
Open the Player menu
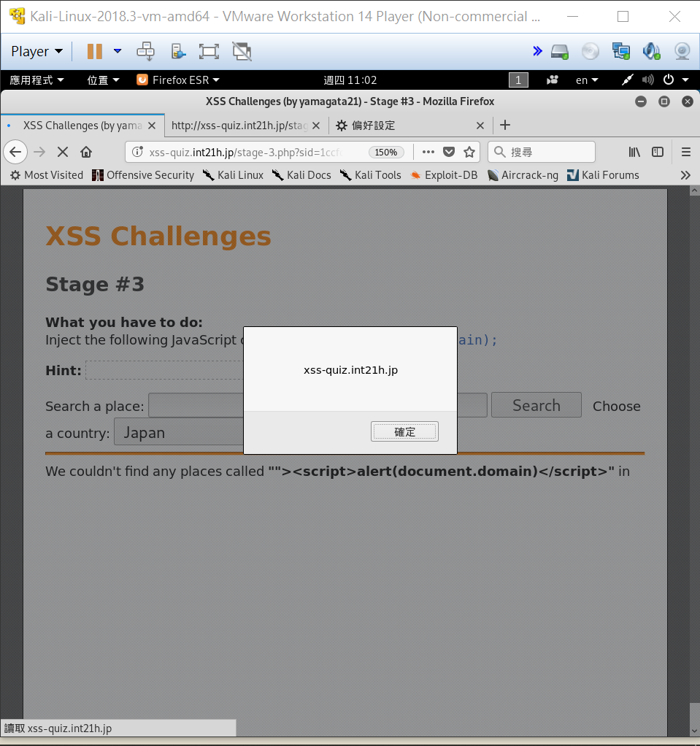click(x=36, y=51)
